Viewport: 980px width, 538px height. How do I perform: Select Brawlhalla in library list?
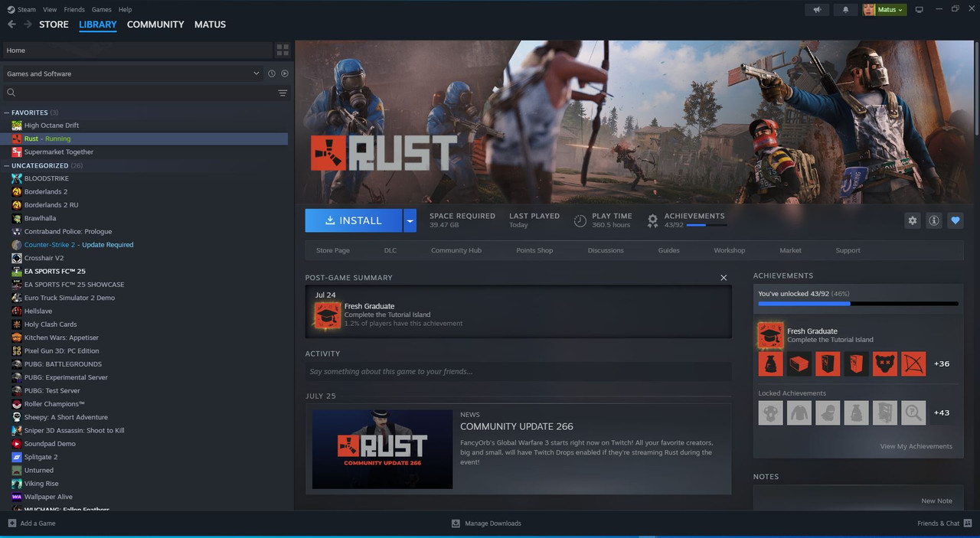(40, 218)
